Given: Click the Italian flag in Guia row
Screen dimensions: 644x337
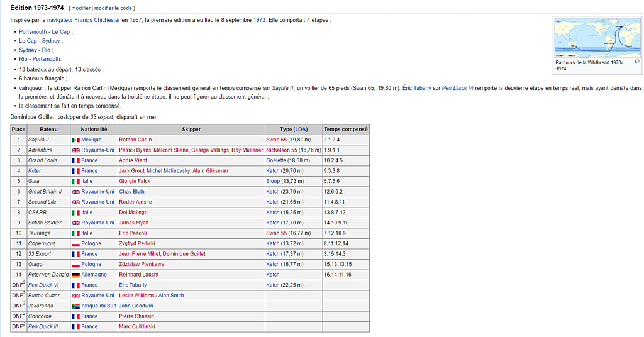Looking at the screenshot, I should click(75, 182).
